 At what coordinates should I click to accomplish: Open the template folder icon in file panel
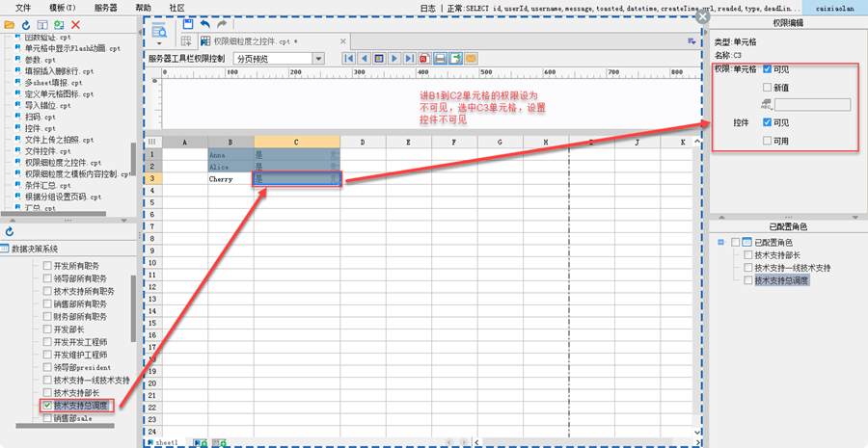point(9,24)
